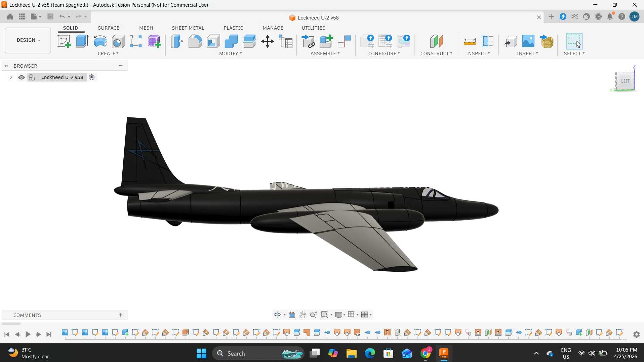The width and height of the screenshot is (644, 362).
Task: Switch to the SURFACE tab
Action: tap(109, 28)
